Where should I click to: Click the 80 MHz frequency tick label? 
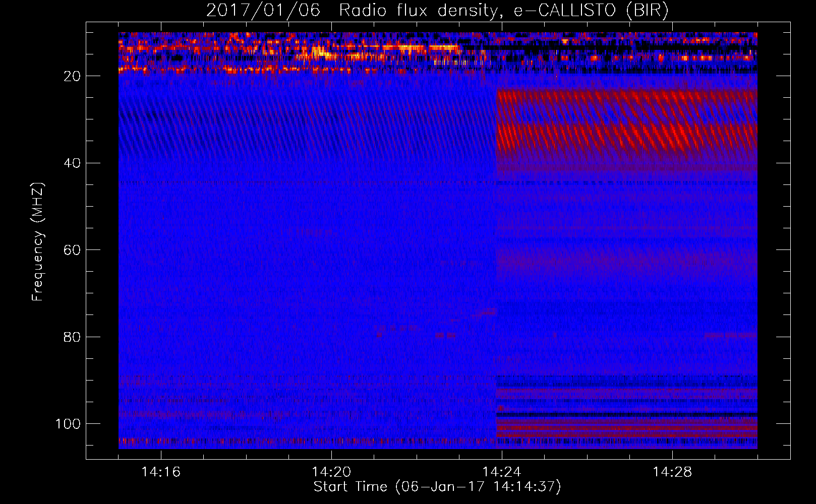[x=72, y=337]
